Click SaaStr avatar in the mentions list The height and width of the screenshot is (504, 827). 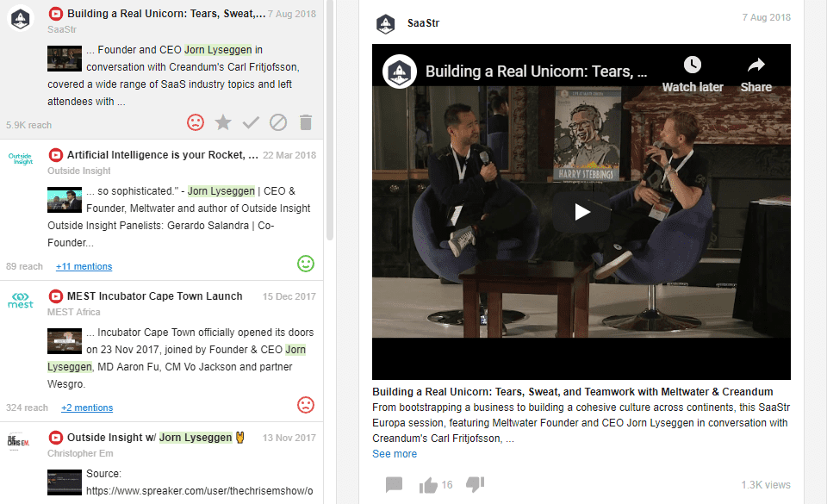point(21,18)
